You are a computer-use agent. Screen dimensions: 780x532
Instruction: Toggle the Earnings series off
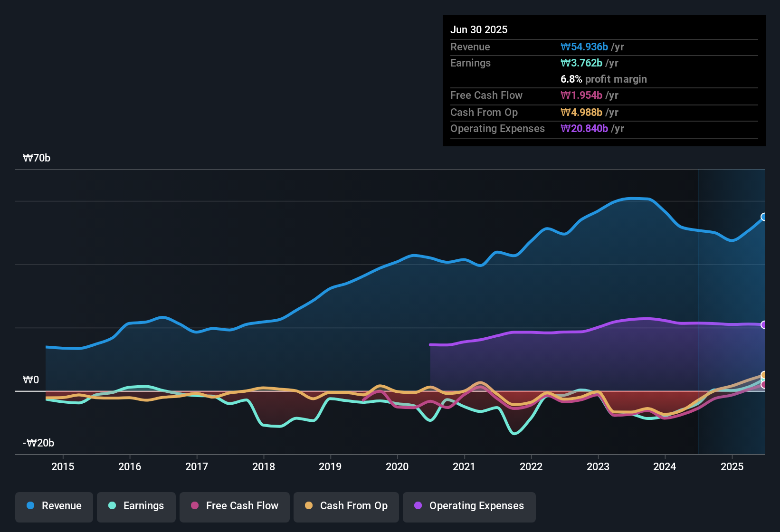click(x=136, y=506)
